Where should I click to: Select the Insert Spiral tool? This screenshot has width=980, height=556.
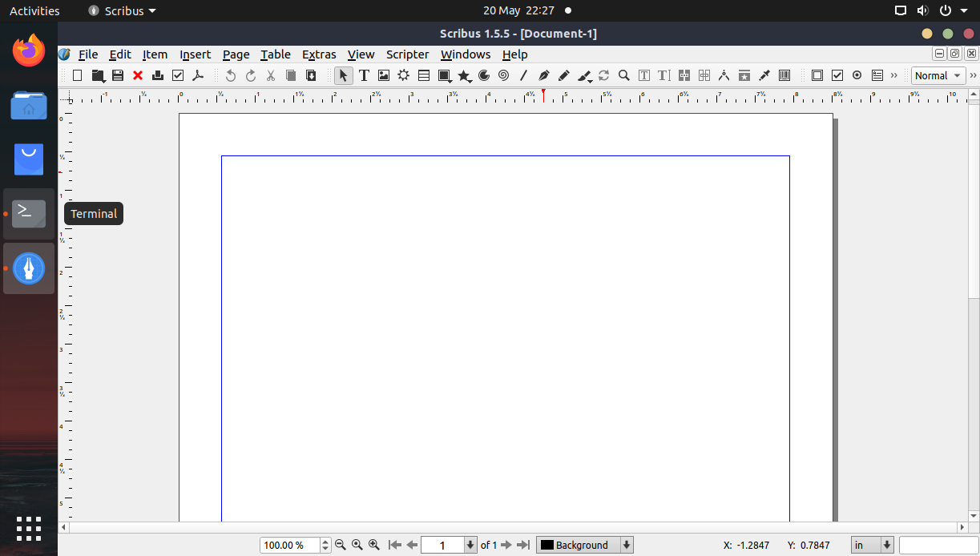[503, 75]
